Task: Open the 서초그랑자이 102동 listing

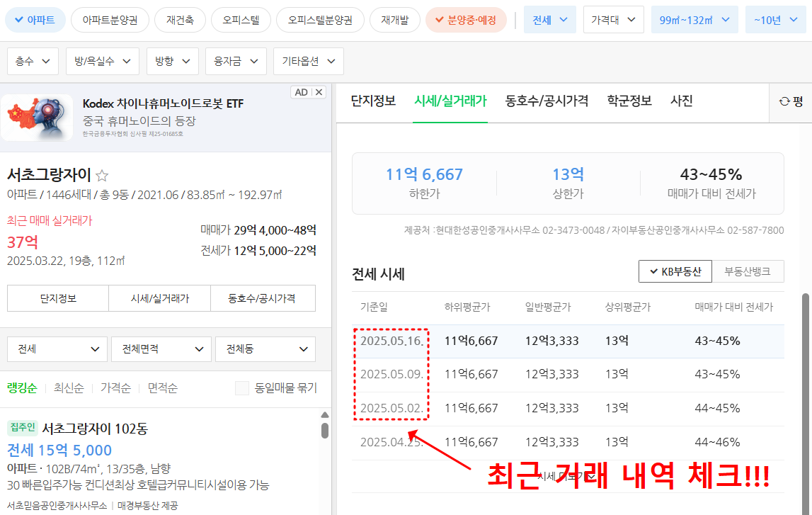Action: coord(95,429)
